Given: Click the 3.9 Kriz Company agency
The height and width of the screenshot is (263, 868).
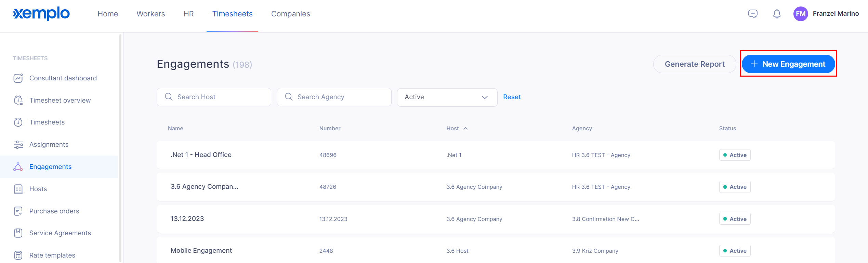Looking at the screenshot, I should (595, 251).
